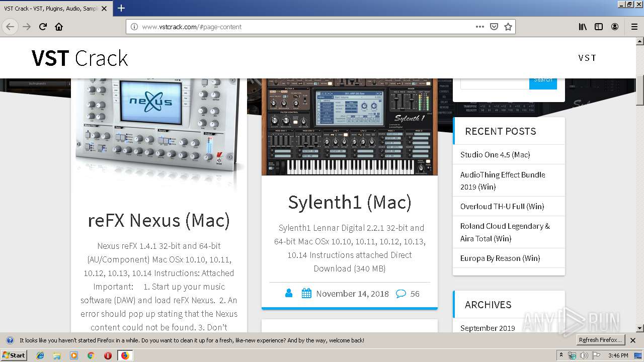Reload the current page
This screenshot has width=644, height=362.
(43, 27)
